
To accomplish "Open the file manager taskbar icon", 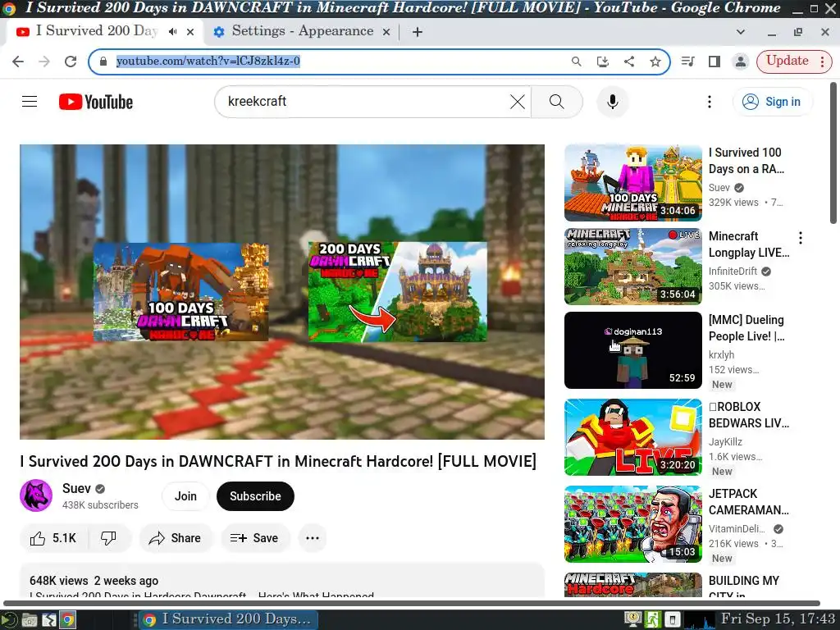I will [30, 620].
